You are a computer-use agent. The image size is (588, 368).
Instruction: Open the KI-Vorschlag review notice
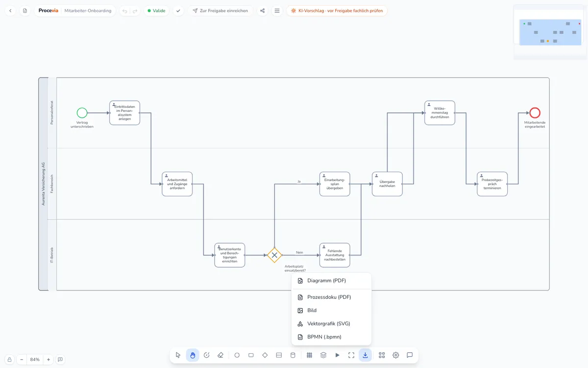pos(337,11)
